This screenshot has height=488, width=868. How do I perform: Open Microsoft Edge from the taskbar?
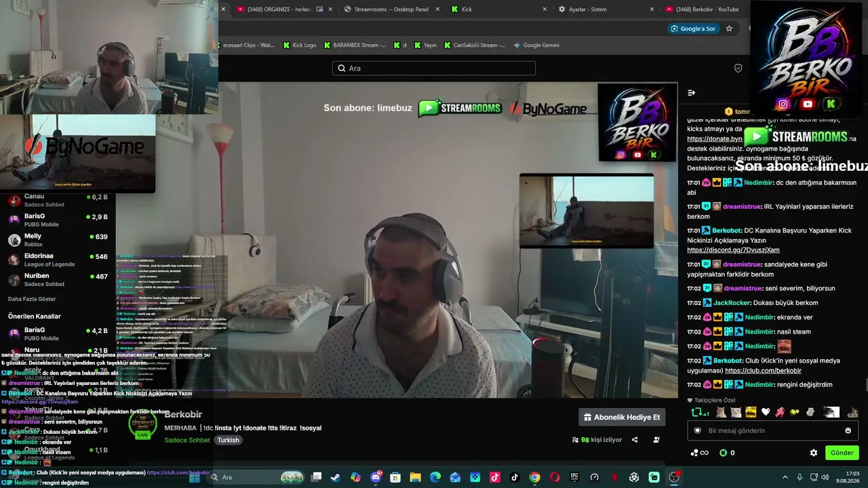tap(435, 477)
